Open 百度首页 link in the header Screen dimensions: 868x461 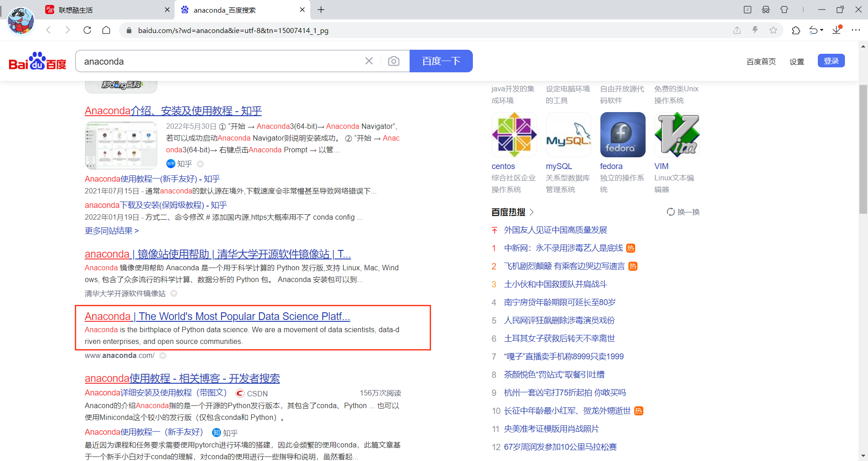point(761,61)
